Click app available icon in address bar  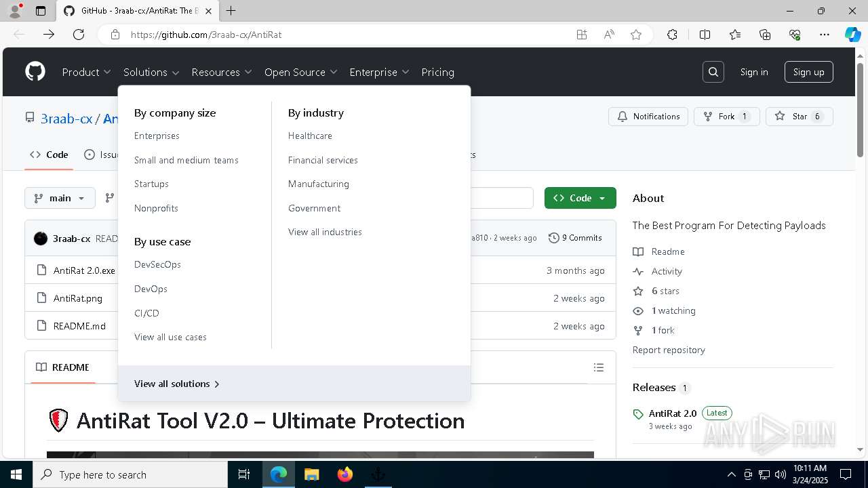582,35
